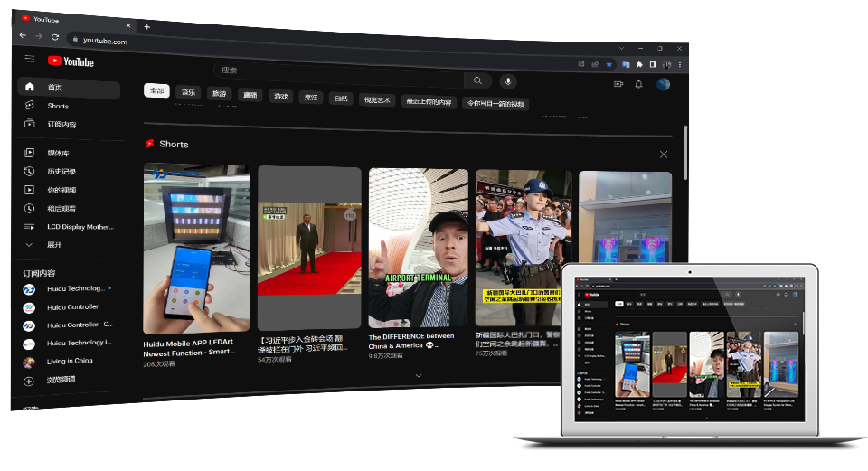This screenshot has width=868, height=471.
Task: Open the Chrome extensions puzzle icon
Action: coord(638,64)
